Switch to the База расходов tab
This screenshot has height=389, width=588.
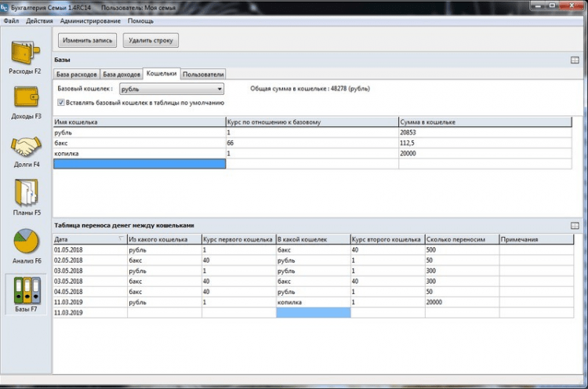click(77, 75)
